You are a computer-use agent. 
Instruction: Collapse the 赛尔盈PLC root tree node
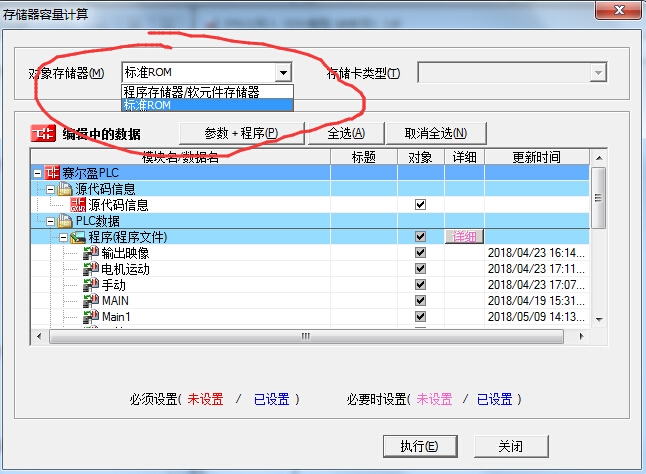click(37, 173)
